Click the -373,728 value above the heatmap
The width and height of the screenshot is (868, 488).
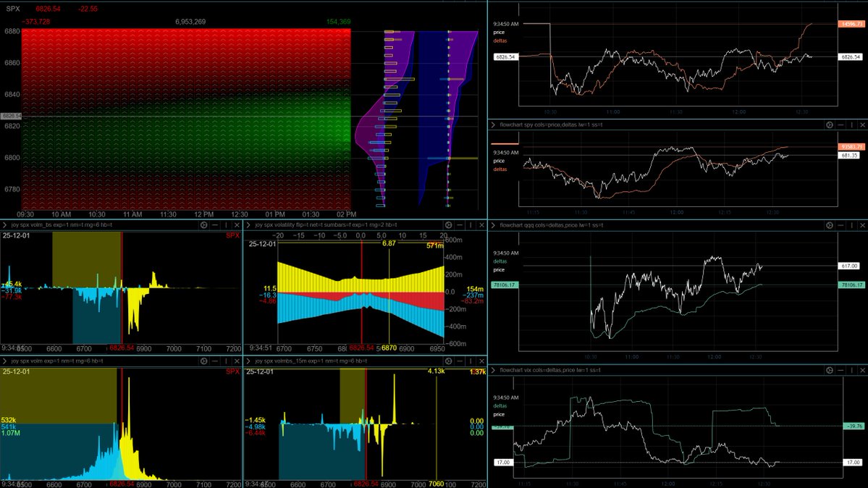click(x=36, y=22)
